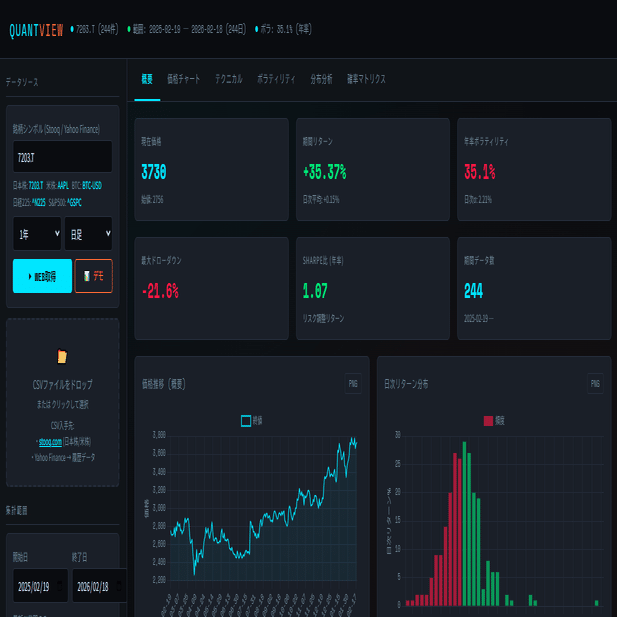Image resolution: width=617 pixels, height=617 pixels.
Task: Toggle the 頻度 legend on histogram
Action: pyautogui.click(x=494, y=421)
